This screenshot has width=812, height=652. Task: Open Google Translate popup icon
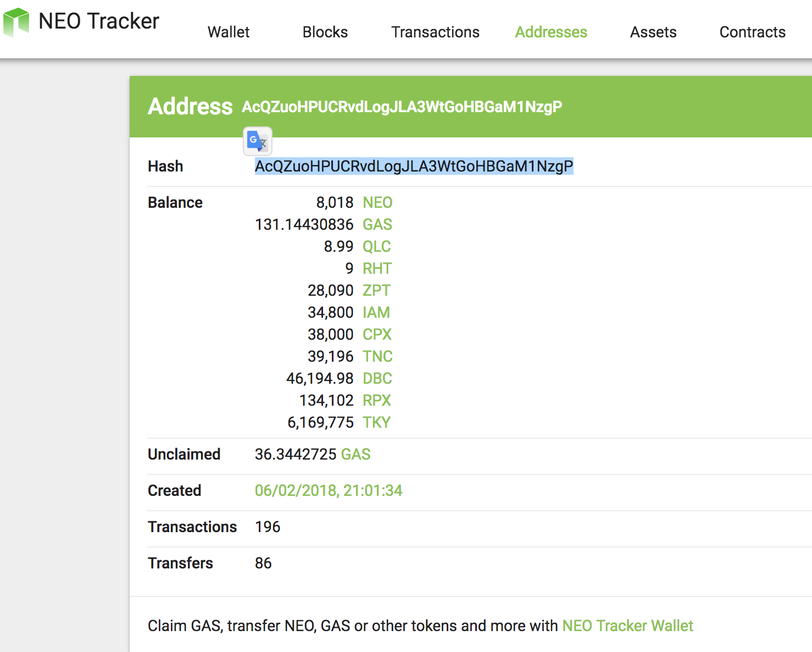point(257,141)
